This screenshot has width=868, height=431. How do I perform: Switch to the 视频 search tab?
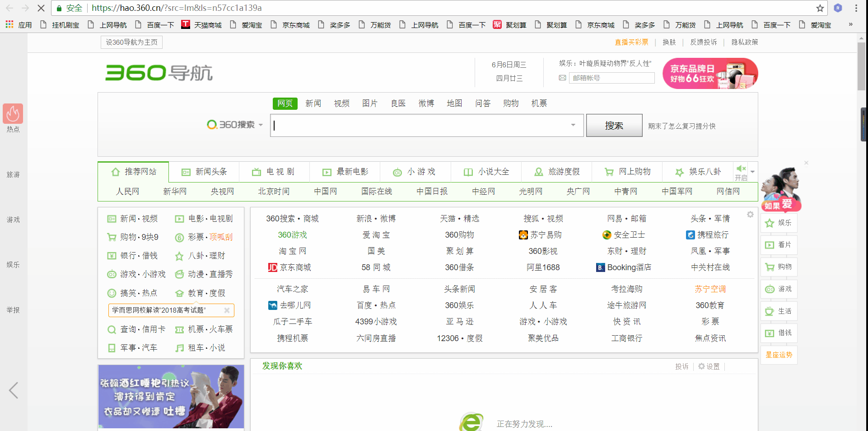pos(342,103)
